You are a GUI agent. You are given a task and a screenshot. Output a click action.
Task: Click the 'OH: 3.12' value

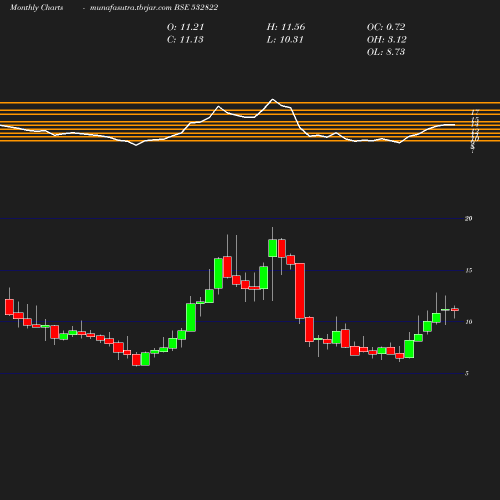387,40
